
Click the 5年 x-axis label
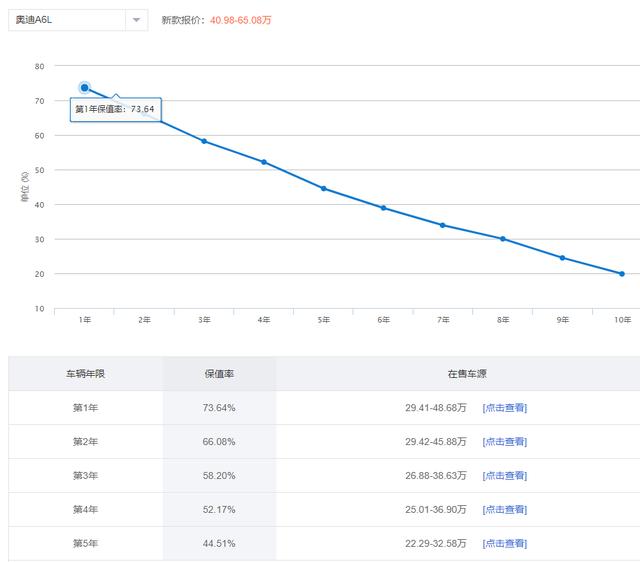324,320
